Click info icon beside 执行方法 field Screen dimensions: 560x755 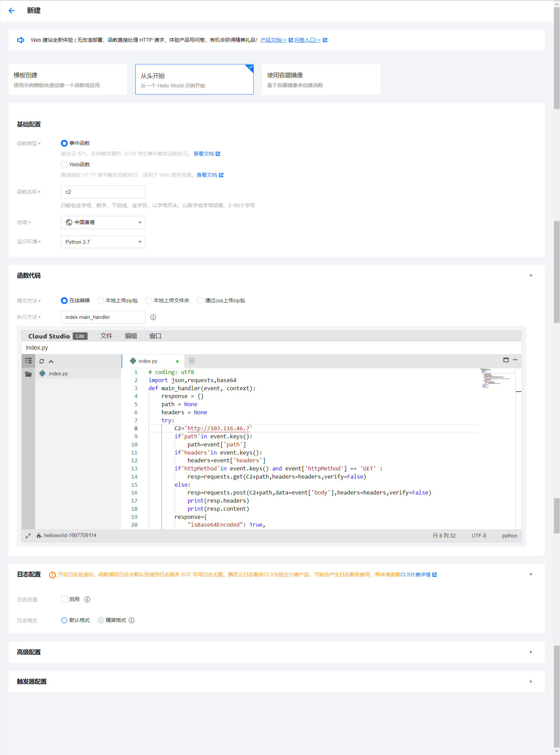[x=153, y=317]
